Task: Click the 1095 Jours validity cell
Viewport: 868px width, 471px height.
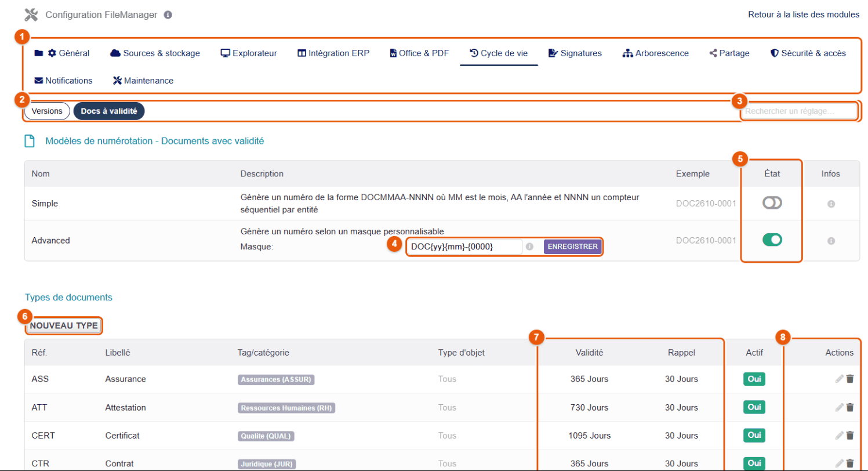Action: (589, 435)
